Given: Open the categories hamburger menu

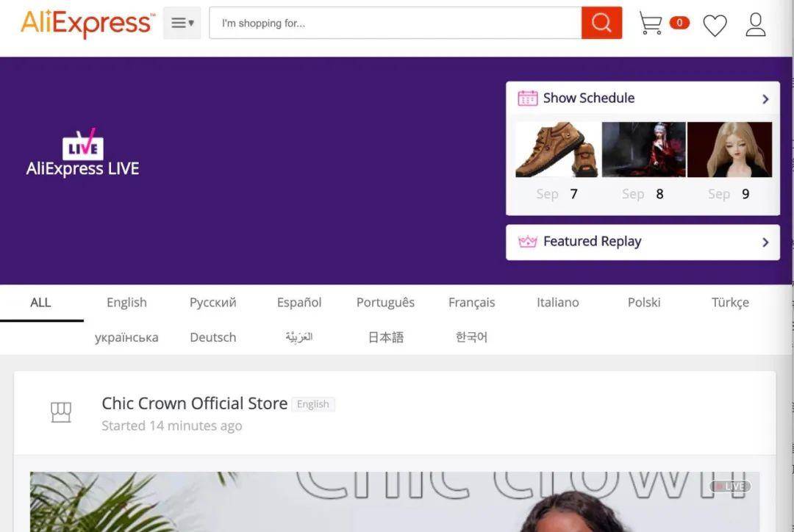Looking at the screenshot, I should point(182,23).
